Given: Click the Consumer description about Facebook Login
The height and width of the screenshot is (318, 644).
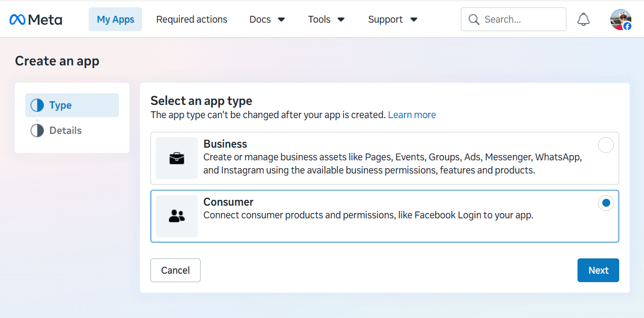Looking at the screenshot, I should click(x=368, y=215).
